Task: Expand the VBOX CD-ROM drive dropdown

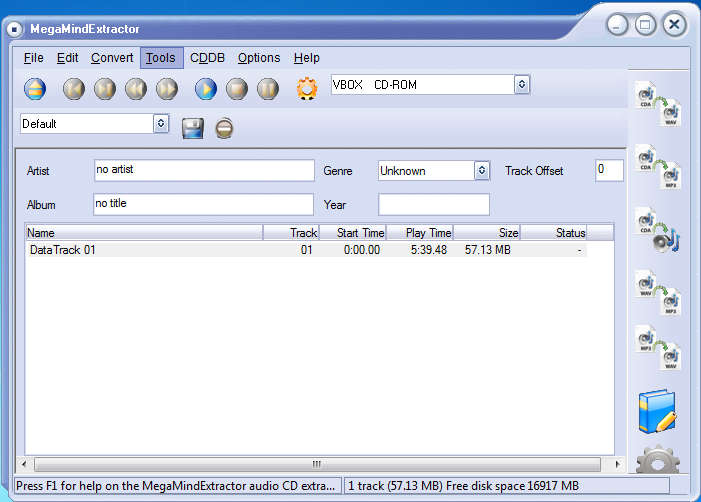Action: tap(522, 84)
